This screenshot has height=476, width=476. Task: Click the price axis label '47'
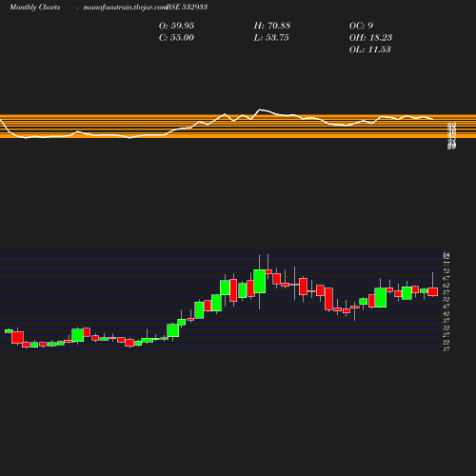(x=446, y=307)
